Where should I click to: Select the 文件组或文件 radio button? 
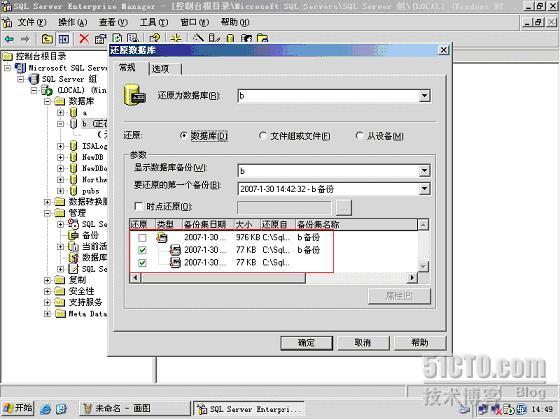[x=262, y=136]
